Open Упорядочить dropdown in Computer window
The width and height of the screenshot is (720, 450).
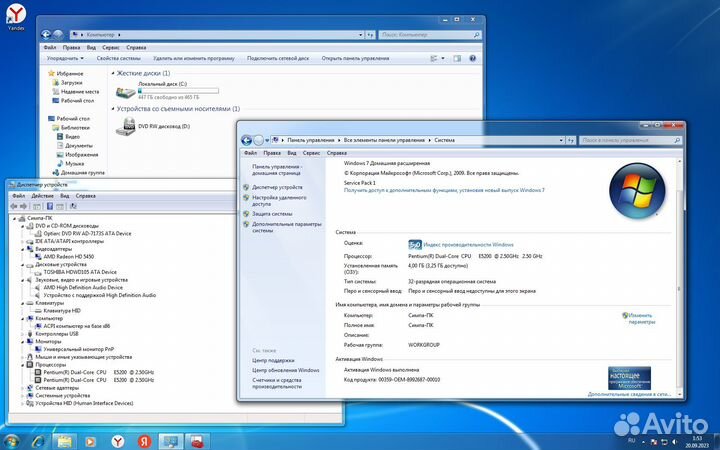[x=65, y=58]
